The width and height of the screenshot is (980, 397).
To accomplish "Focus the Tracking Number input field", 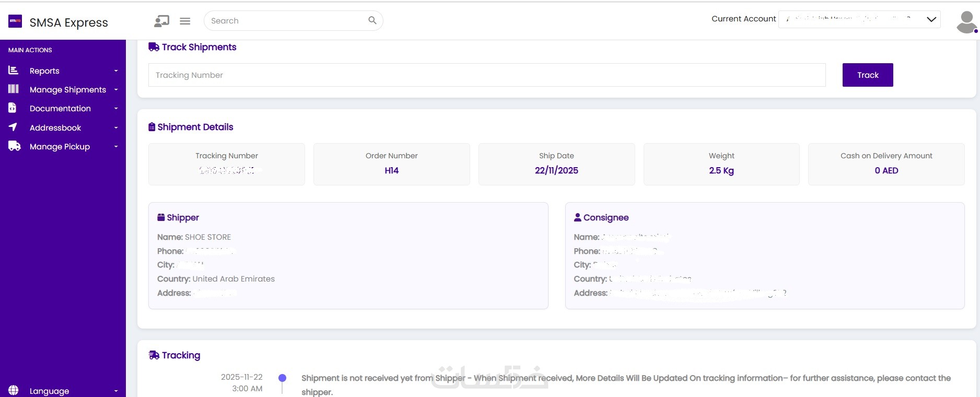I will pyautogui.click(x=487, y=75).
